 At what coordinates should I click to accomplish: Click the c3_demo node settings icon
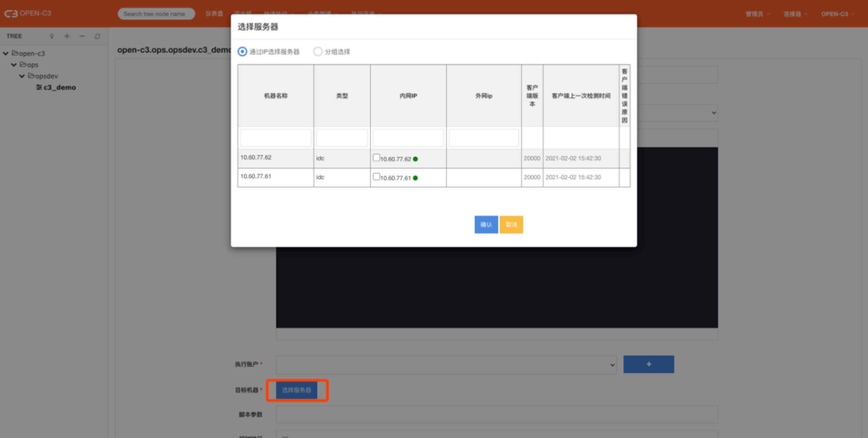[x=39, y=87]
